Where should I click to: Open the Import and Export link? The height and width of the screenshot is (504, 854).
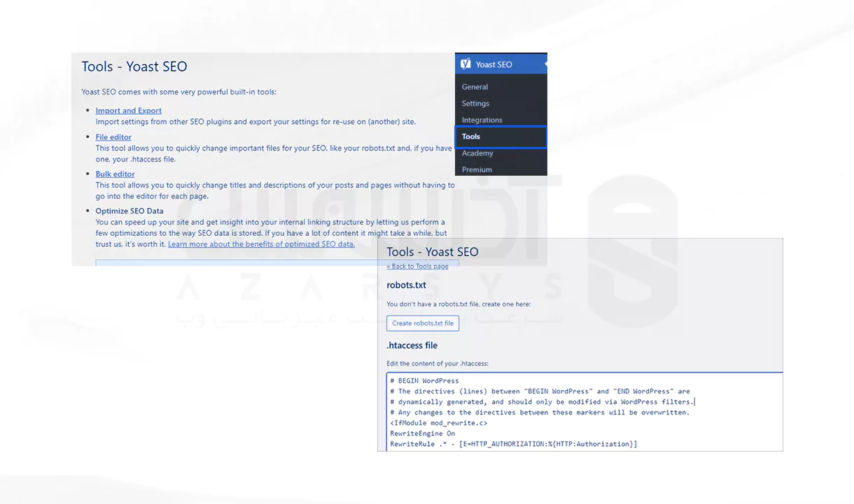click(129, 111)
